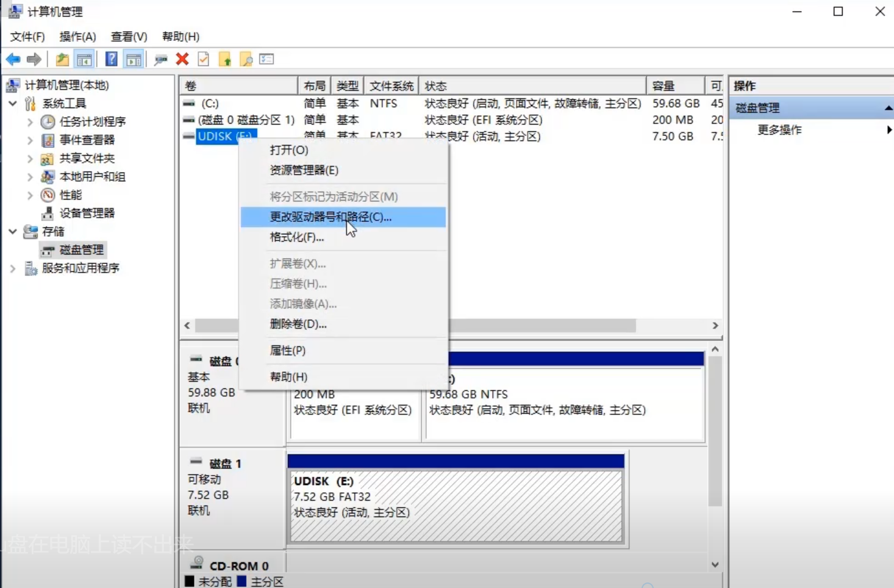Image resolution: width=894 pixels, height=588 pixels.
Task: Choose 格式化(F) from the context menu
Action: coord(296,237)
